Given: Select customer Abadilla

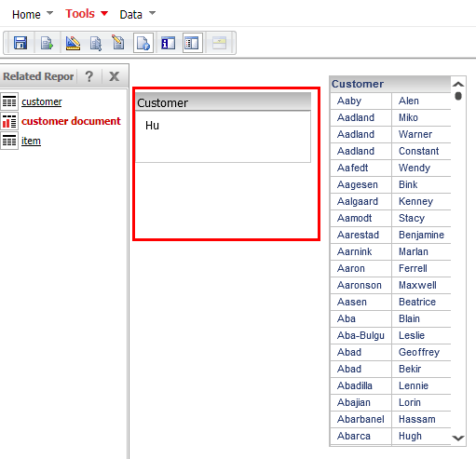Looking at the screenshot, I should click(x=355, y=385).
